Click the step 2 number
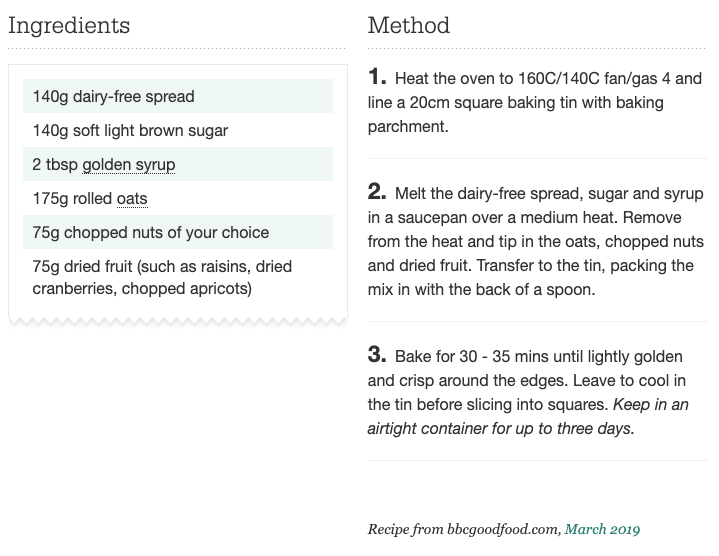The image size is (719, 556). pos(377,192)
